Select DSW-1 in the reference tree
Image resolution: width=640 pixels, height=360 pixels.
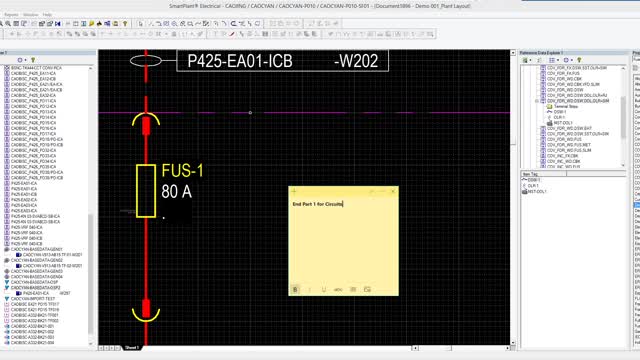coord(560,112)
